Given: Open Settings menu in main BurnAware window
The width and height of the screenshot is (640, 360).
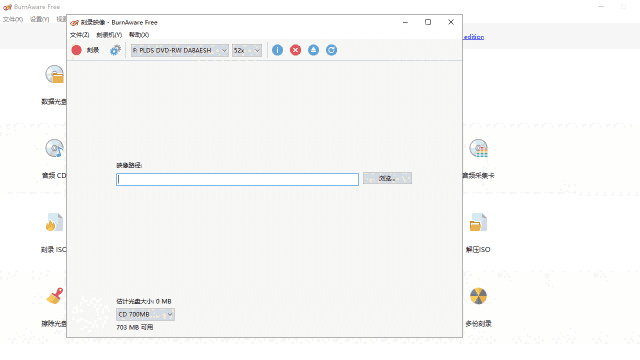Looking at the screenshot, I should tap(40, 19).
